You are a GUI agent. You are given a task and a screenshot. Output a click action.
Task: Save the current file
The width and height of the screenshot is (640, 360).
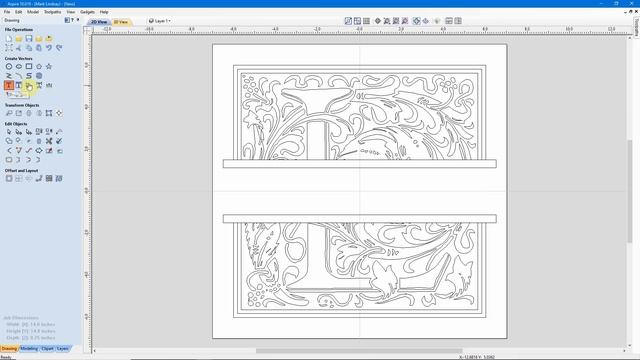29,39
